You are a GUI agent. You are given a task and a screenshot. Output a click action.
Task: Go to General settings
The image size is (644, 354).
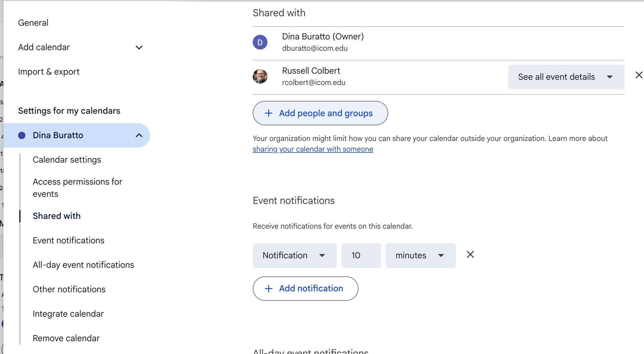tap(33, 23)
